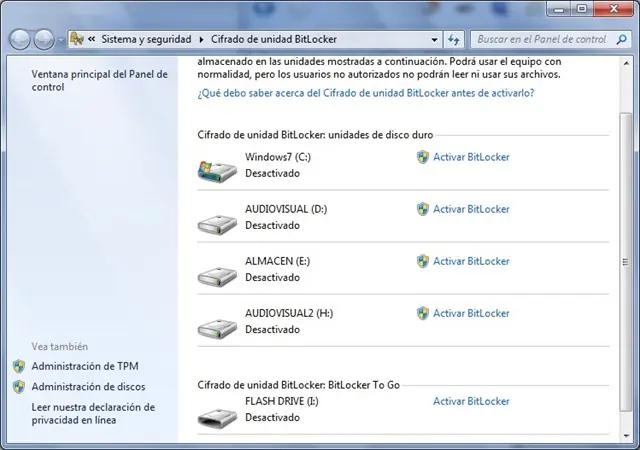Click the shield icon beside ALMACEN (E:) Activar BitLocker

(x=423, y=261)
